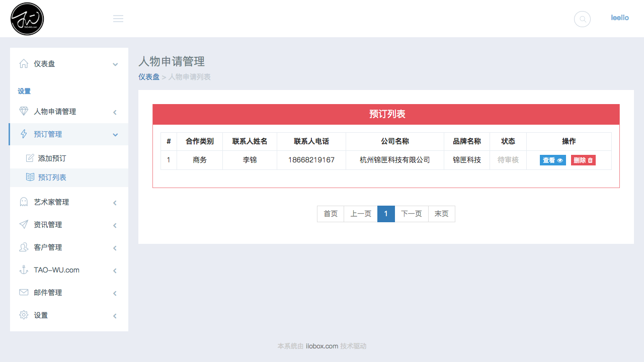Expand the 仪表盘 dropdown chevron

click(x=115, y=64)
